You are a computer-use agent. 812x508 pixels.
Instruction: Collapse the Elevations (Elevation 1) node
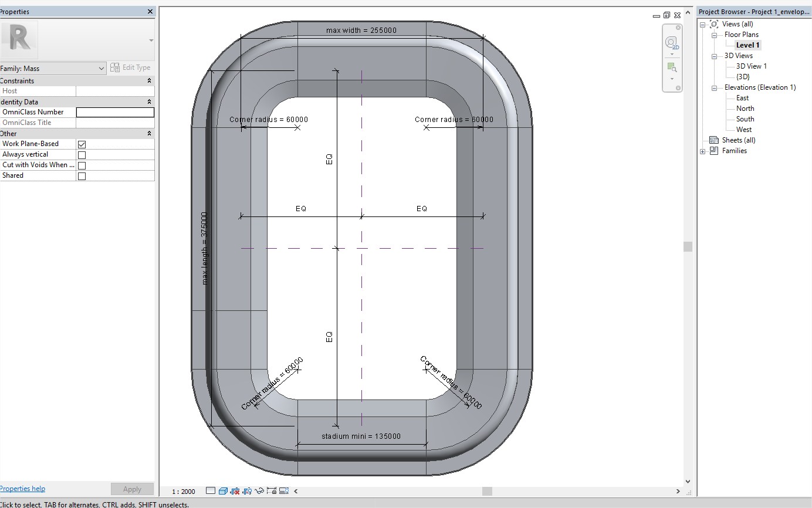point(715,88)
